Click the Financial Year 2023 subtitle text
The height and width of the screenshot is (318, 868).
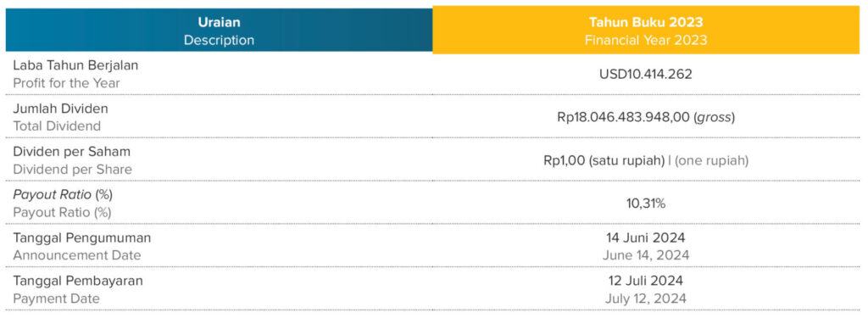(646, 40)
